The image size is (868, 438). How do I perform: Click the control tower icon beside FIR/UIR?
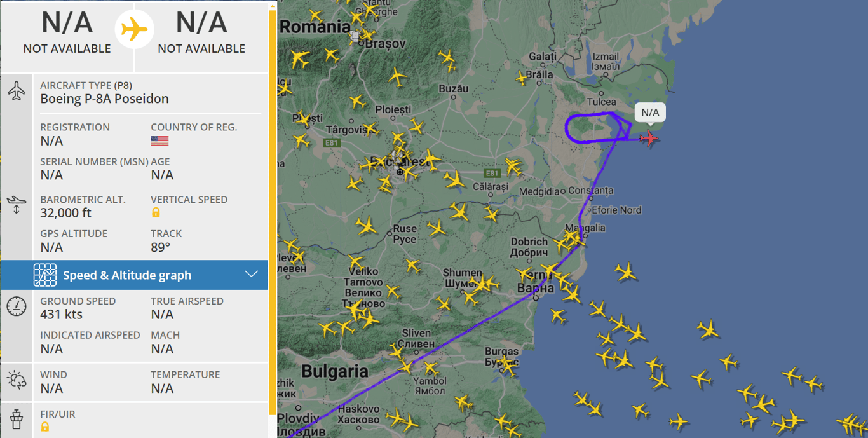(x=17, y=420)
